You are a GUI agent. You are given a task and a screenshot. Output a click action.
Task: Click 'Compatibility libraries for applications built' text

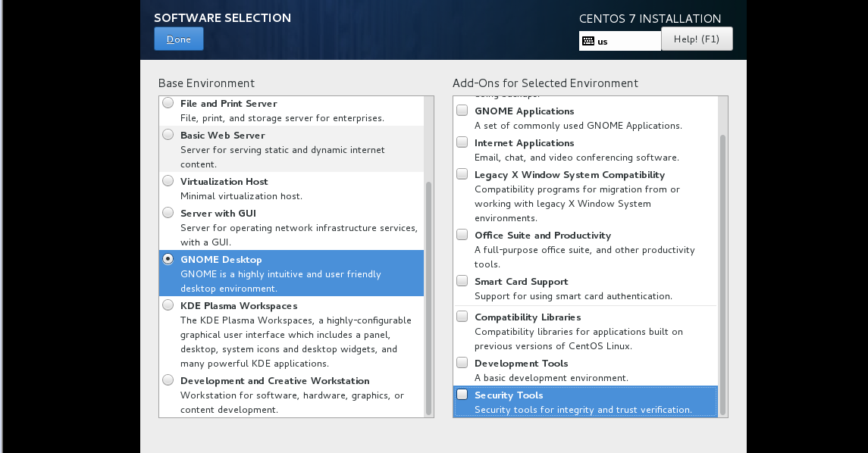[578, 339]
